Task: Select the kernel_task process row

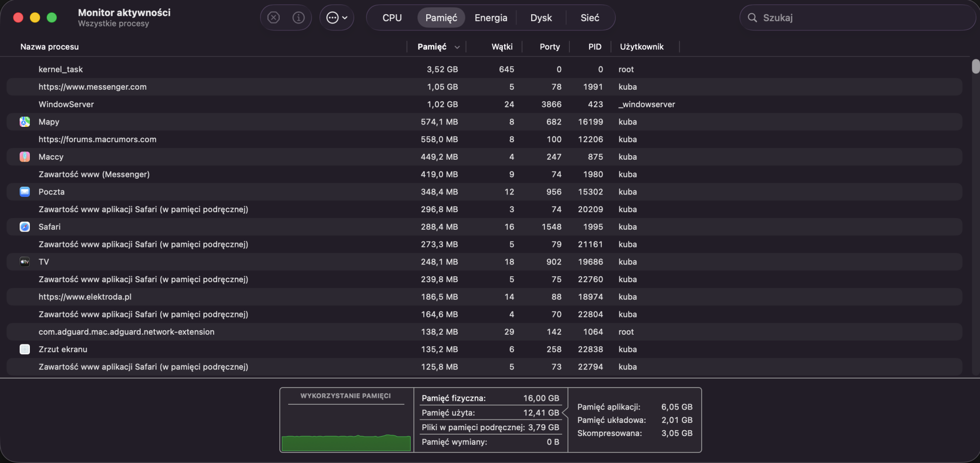Action: click(484, 70)
